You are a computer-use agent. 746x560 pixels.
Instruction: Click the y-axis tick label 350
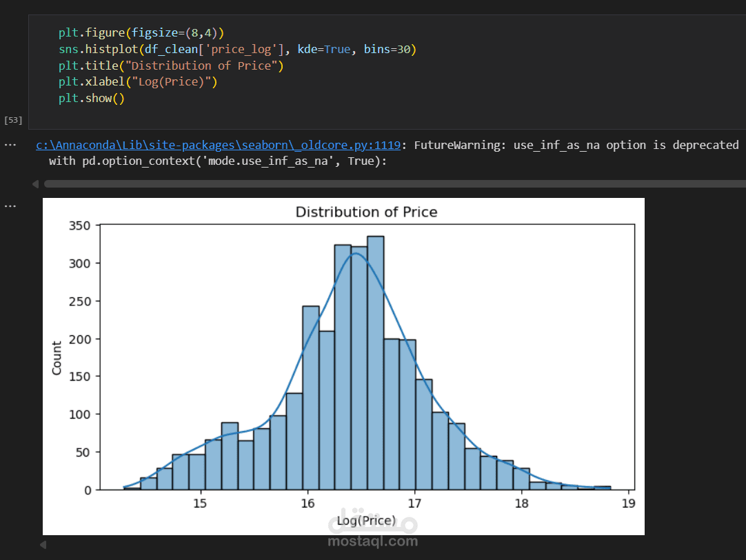tap(79, 226)
